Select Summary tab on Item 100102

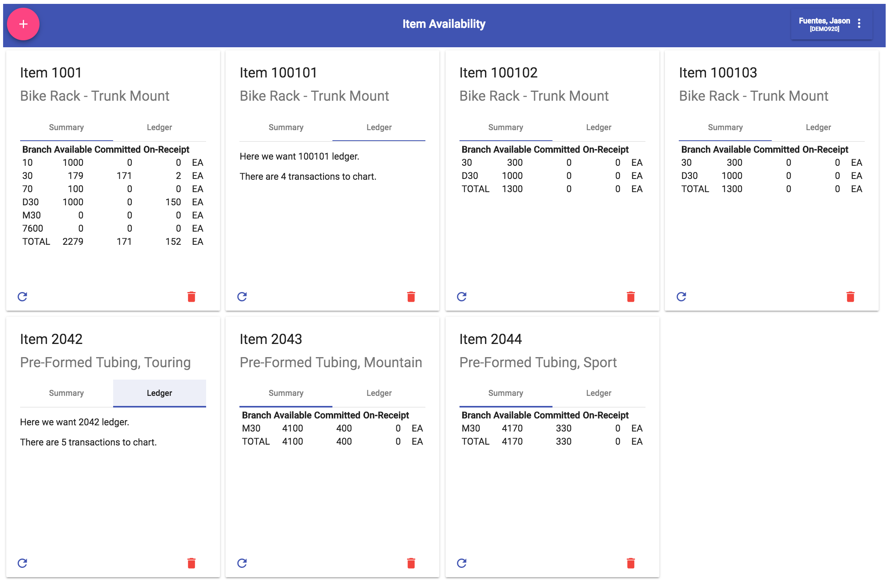click(x=506, y=127)
